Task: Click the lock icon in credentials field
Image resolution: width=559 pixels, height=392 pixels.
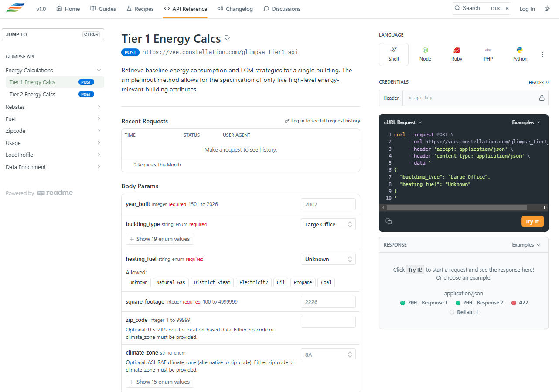Action: point(542,98)
